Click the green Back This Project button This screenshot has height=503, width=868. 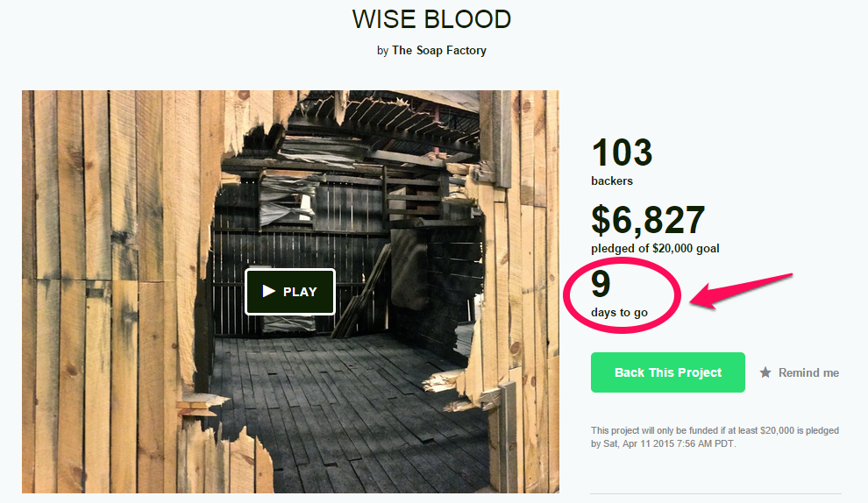click(x=667, y=372)
